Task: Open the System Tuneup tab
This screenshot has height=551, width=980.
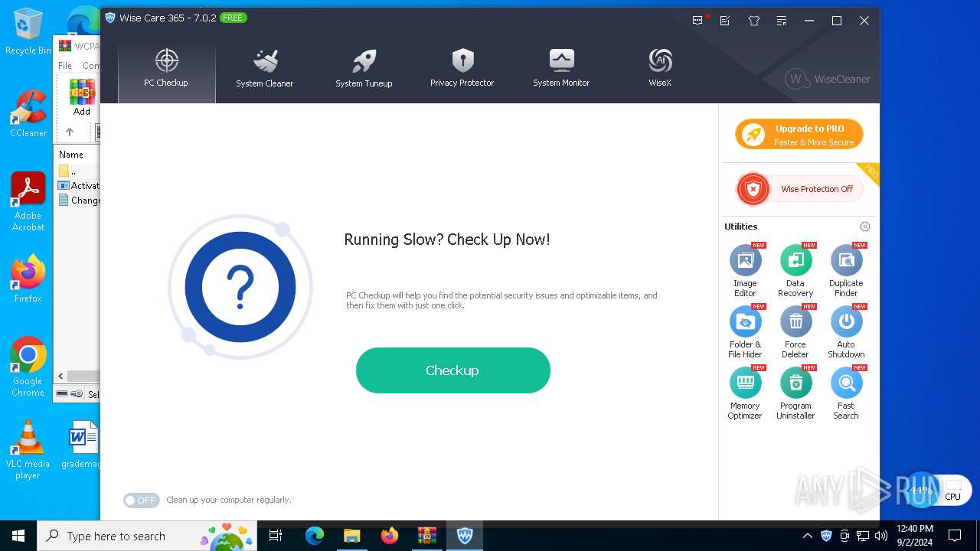Action: tap(364, 69)
